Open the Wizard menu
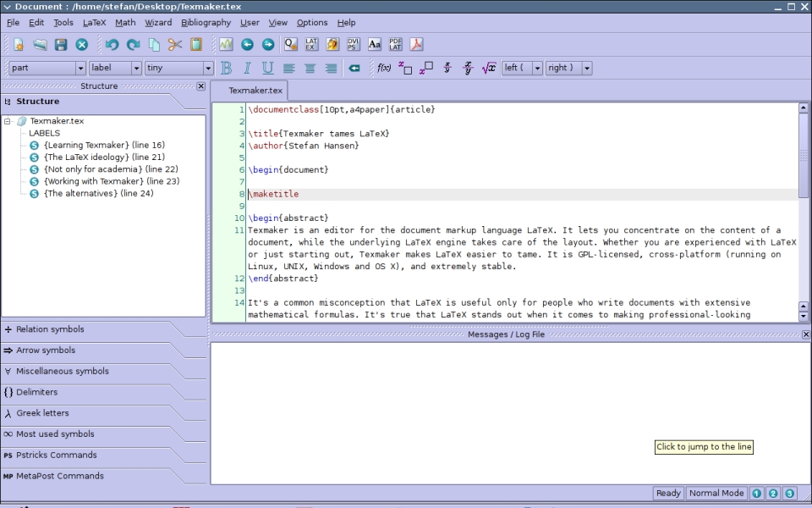The width and height of the screenshot is (812, 508). click(158, 23)
